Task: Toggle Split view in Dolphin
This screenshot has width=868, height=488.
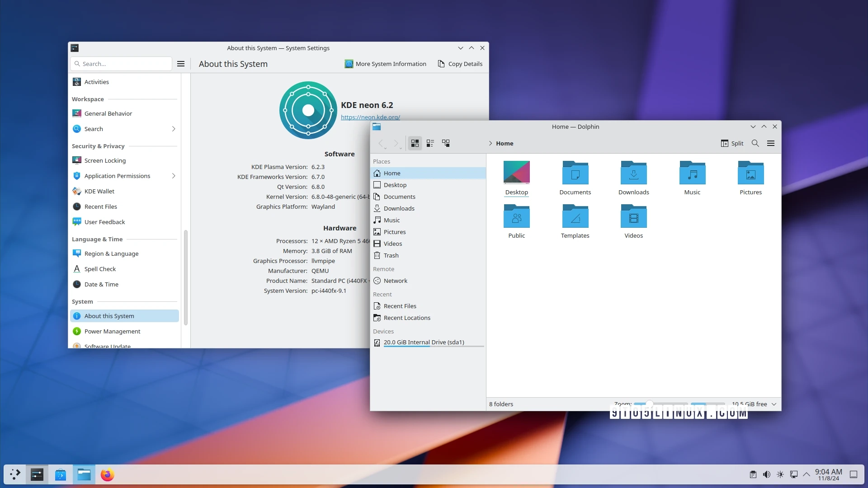Action: click(732, 143)
